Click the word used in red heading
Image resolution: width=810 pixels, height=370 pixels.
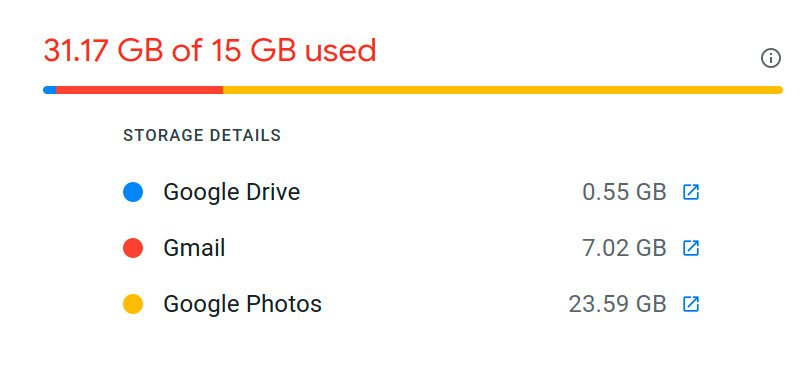[x=340, y=51]
